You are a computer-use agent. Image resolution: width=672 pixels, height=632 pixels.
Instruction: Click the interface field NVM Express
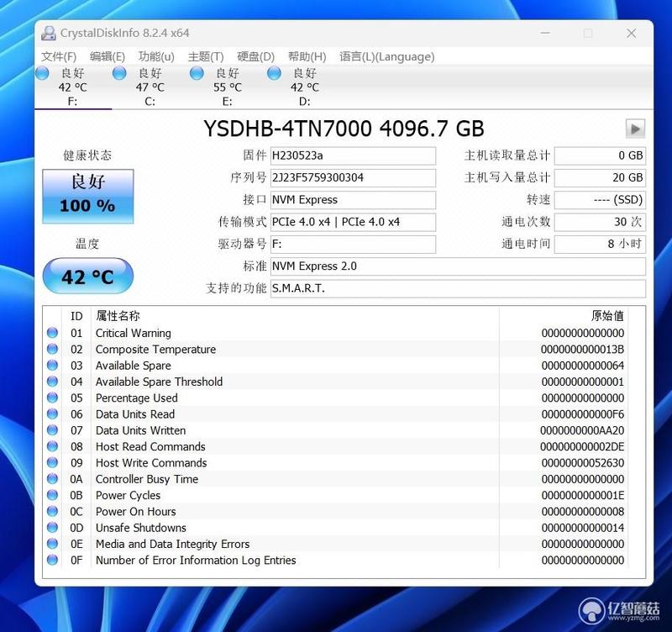tap(353, 200)
